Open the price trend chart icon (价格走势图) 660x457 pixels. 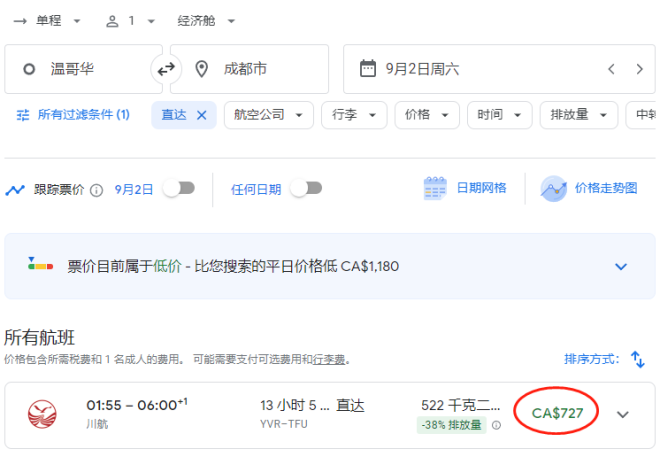coord(554,188)
